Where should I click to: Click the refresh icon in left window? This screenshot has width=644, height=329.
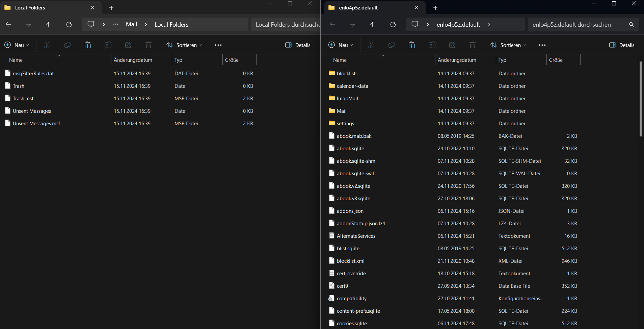coord(69,24)
